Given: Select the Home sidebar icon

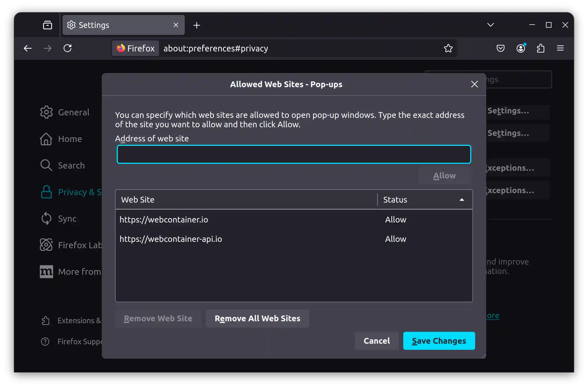Looking at the screenshot, I should (46, 139).
